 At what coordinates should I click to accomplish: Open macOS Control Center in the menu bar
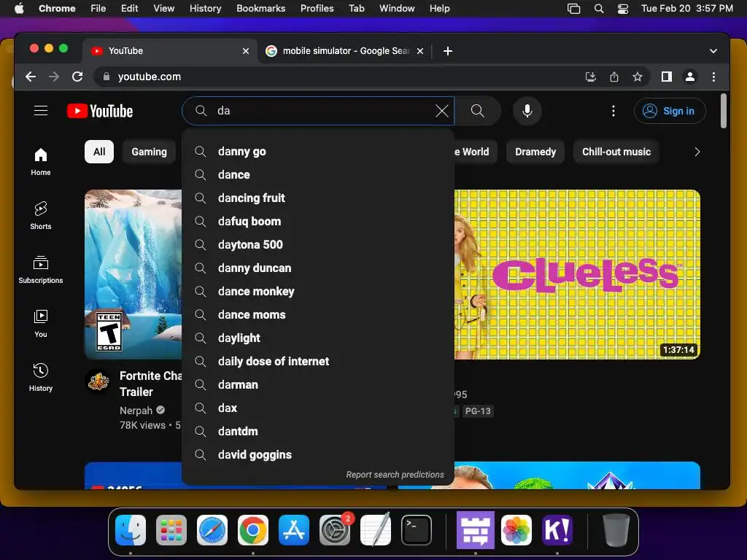pos(623,9)
